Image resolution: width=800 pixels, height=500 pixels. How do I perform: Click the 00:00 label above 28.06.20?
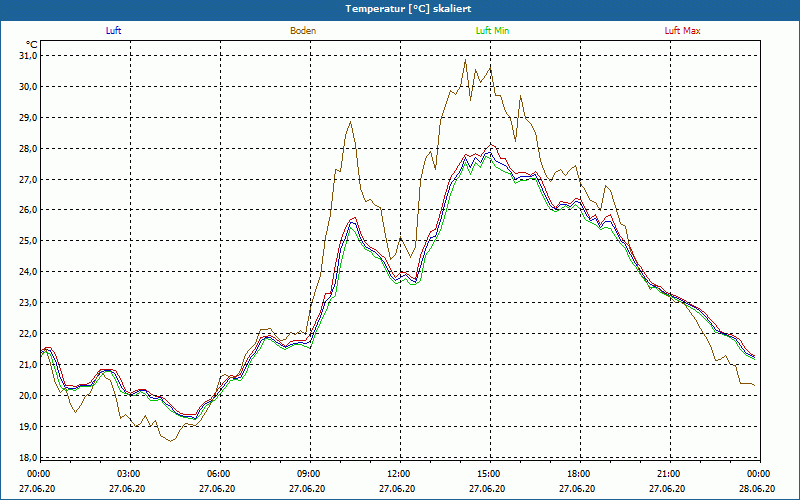click(759, 474)
